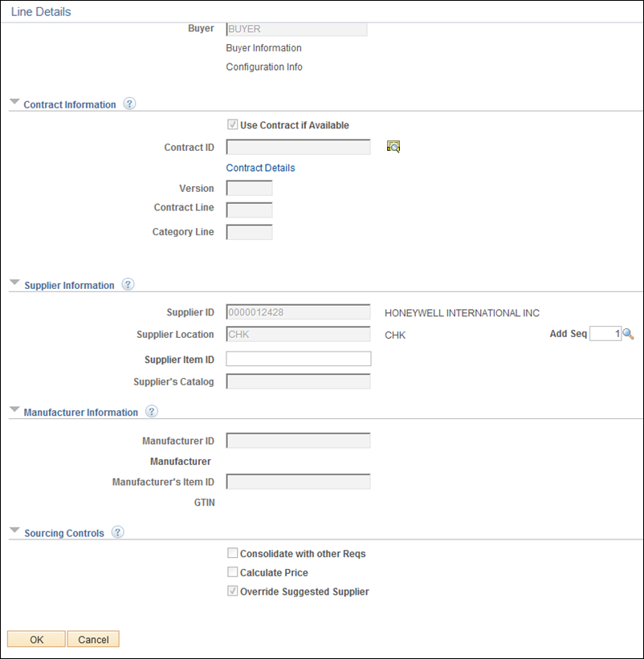Open help for Manufacturer Information
Viewport: 644px width, 659px height.
click(x=152, y=412)
